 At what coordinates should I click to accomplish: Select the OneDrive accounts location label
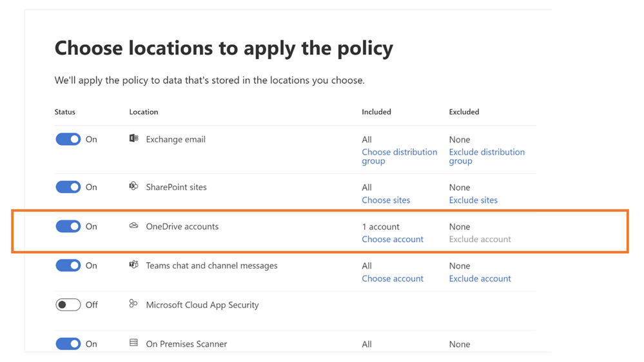(x=182, y=227)
